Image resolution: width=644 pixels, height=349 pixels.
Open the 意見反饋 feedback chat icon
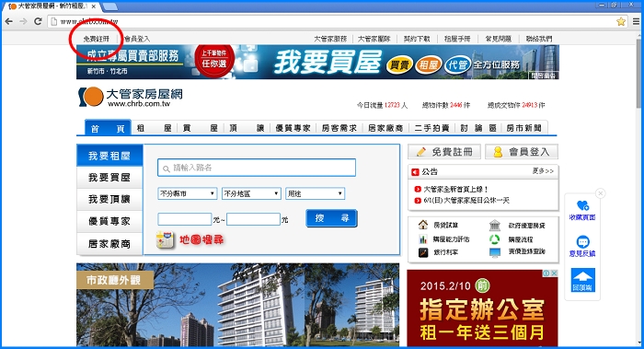pyautogui.click(x=582, y=241)
